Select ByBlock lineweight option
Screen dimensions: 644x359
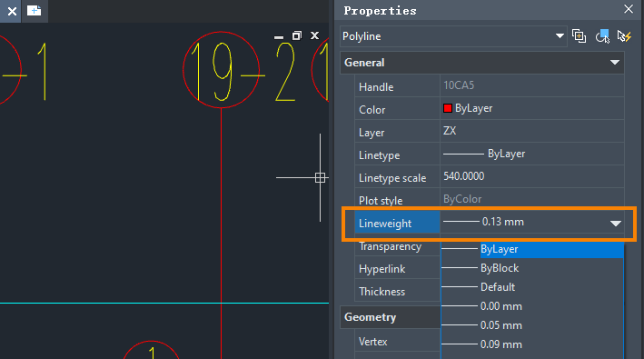(x=532, y=268)
